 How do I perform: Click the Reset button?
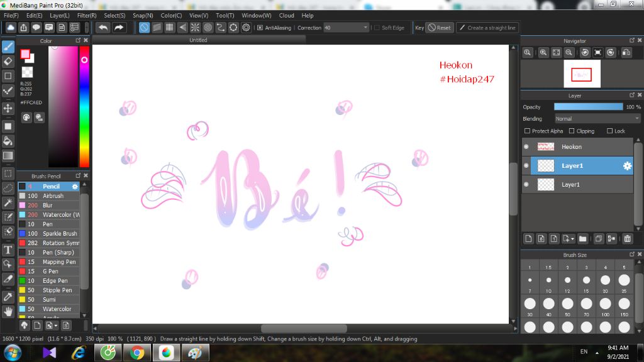[x=440, y=28]
